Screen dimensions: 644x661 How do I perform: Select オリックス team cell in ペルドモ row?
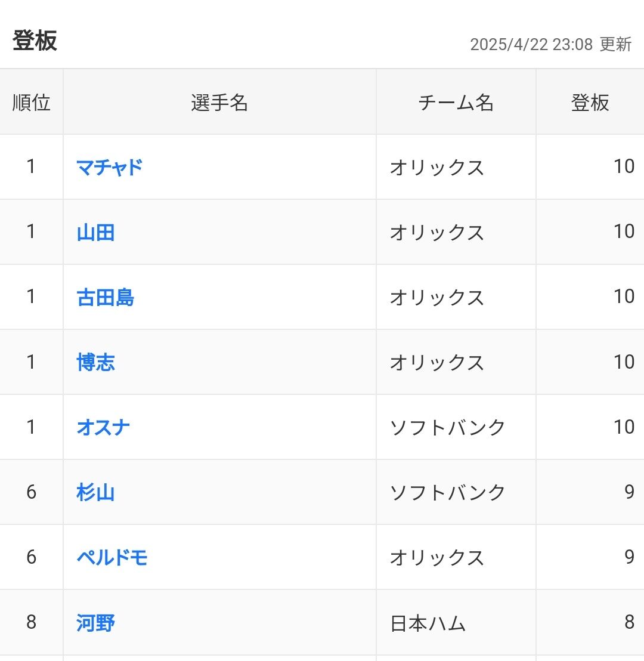[436, 557]
